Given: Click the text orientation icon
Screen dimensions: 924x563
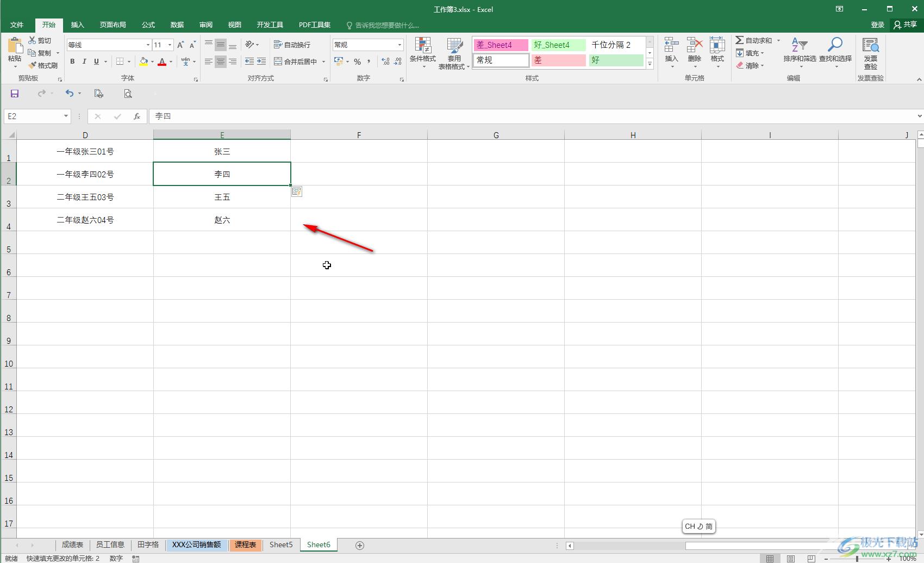Looking at the screenshot, I should [249, 45].
